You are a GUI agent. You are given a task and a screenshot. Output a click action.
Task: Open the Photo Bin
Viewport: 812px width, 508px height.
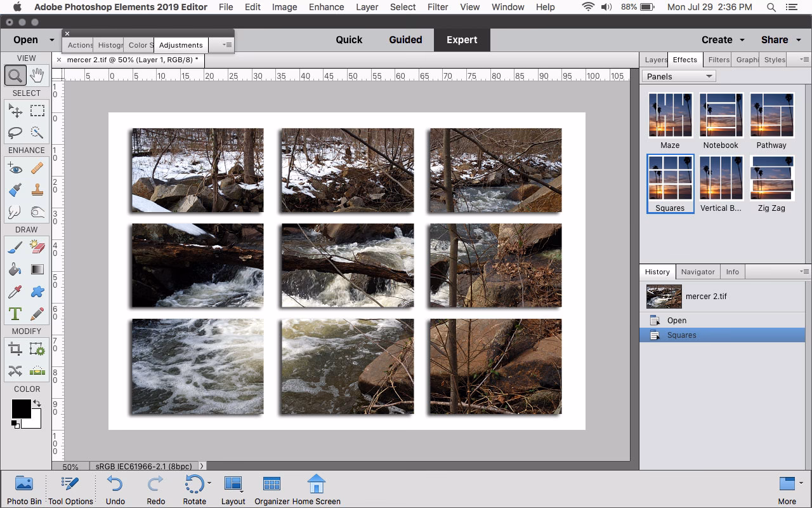point(24,488)
